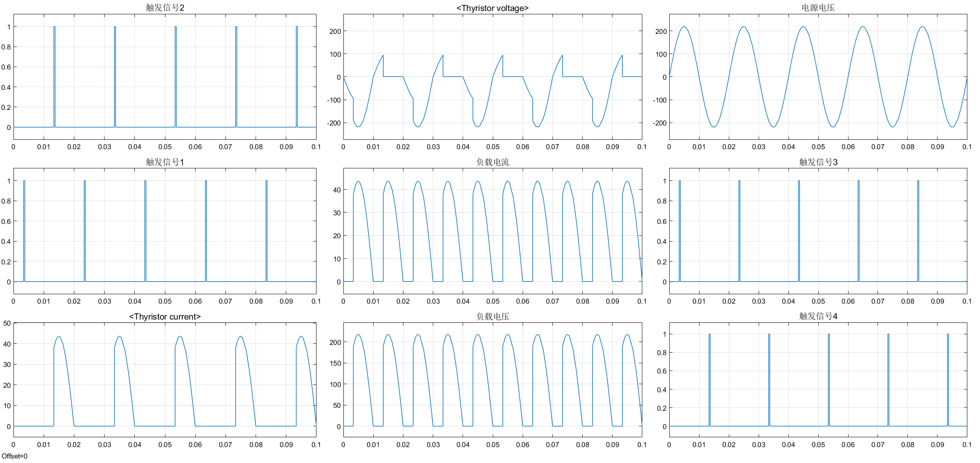Click the 0.05 x-axis tick under 负载电流
The width and height of the screenshot is (980, 463).
[x=492, y=301]
